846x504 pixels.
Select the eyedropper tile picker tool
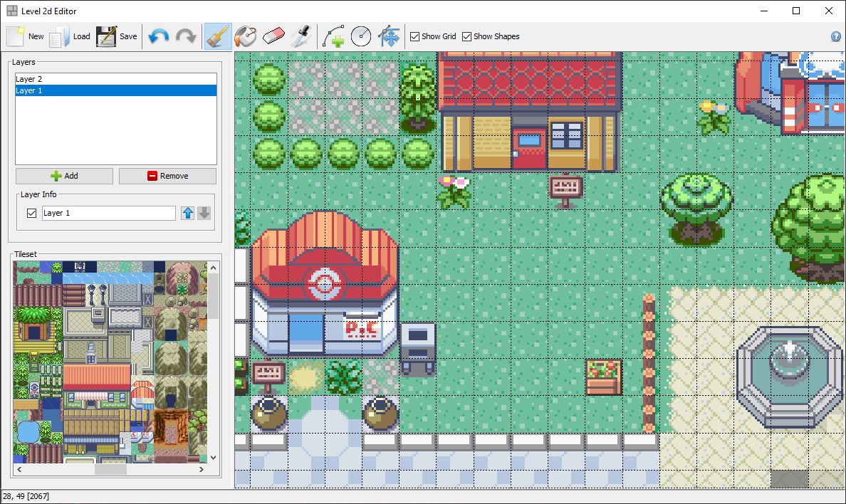301,37
